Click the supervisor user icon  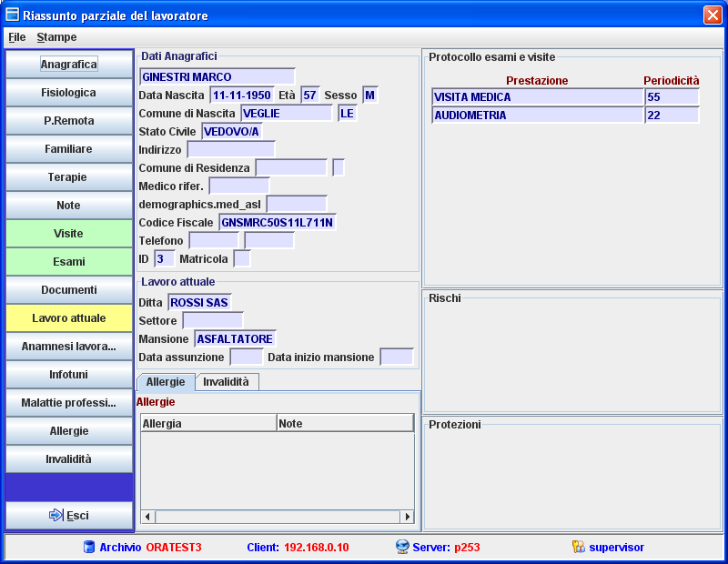[x=578, y=547]
